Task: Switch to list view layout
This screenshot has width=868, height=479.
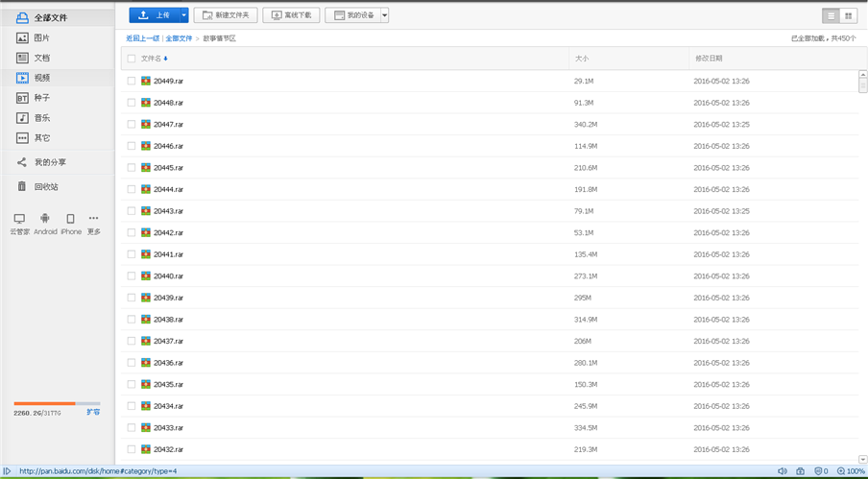Action: point(832,15)
